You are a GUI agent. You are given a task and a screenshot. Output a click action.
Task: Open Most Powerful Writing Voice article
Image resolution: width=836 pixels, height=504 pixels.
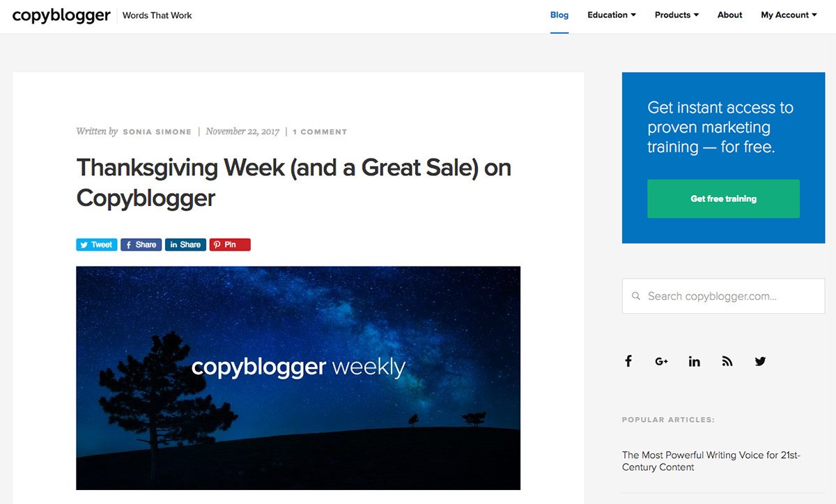coord(711,461)
